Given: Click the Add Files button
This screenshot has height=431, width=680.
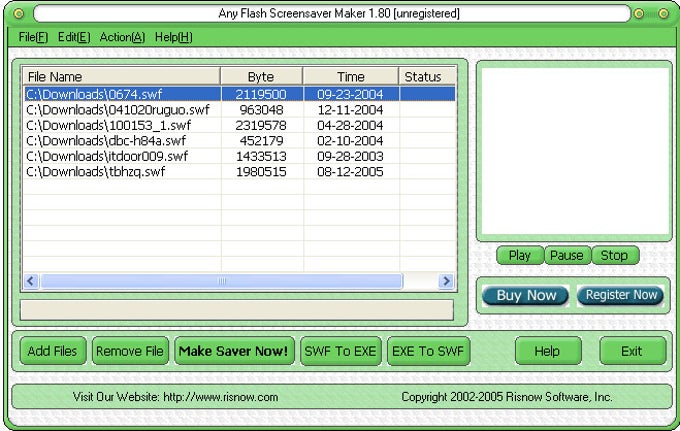Looking at the screenshot, I should pos(53,351).
